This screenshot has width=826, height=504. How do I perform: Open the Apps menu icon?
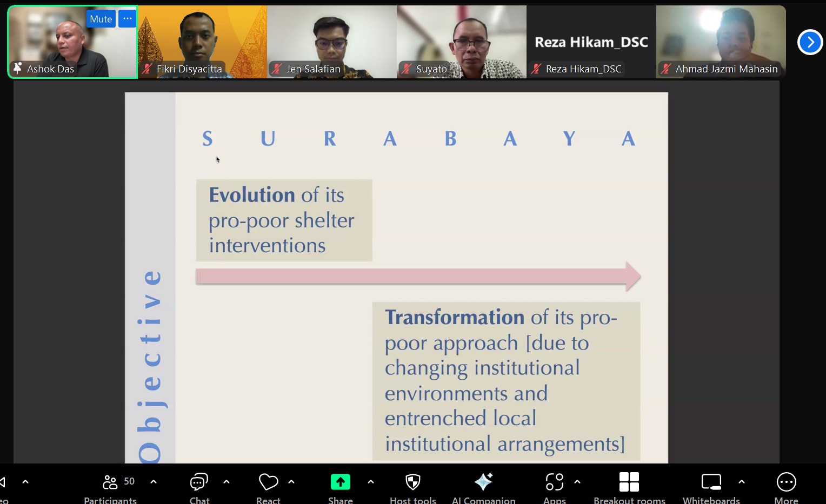coord(555,482)
